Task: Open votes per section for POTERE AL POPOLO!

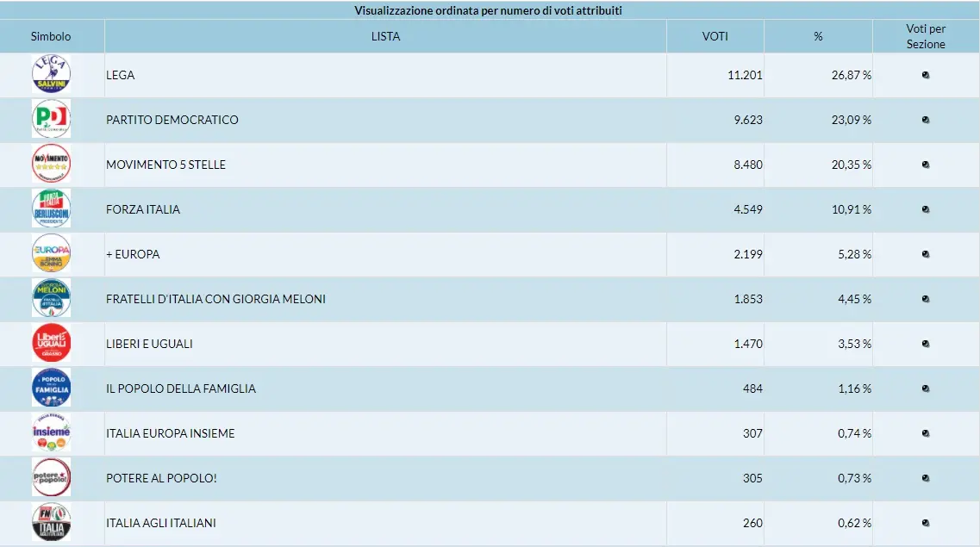Action: 926,478
